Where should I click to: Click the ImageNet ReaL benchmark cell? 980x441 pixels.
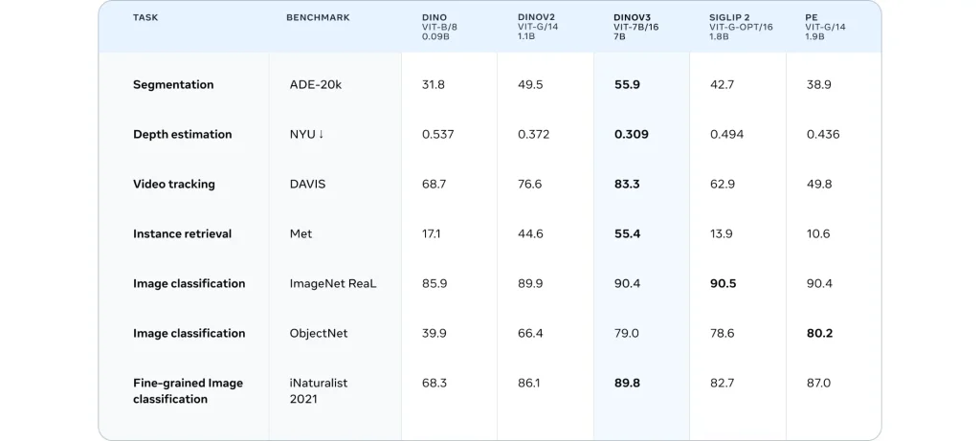coord(333,284)
